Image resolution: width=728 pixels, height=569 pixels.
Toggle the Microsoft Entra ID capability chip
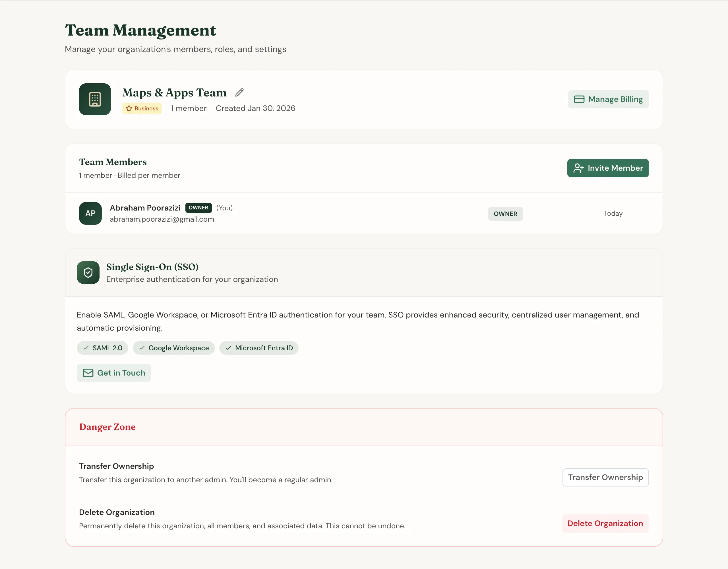point(259,348)
